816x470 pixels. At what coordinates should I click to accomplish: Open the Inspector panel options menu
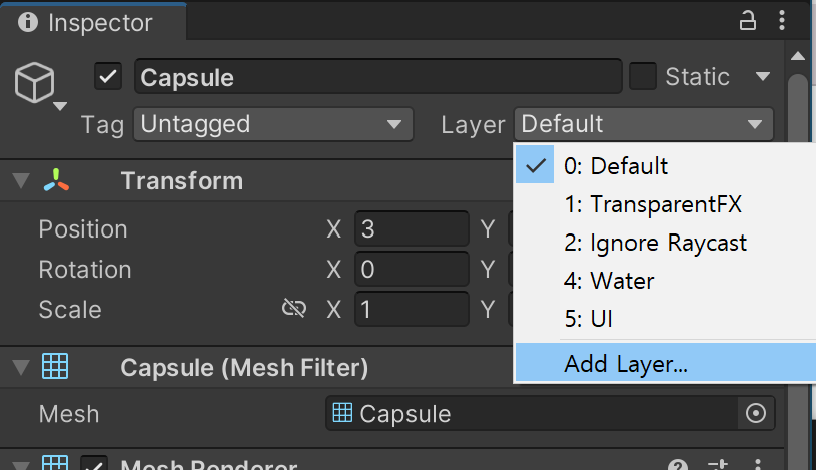pyautogui.click(x=785, y=21)
